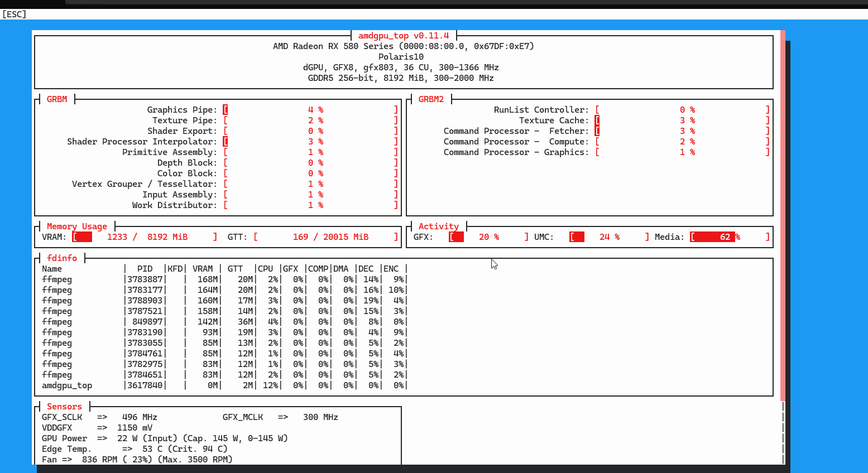Click the Media activity bar
The image size is (868, 473).
730,237
